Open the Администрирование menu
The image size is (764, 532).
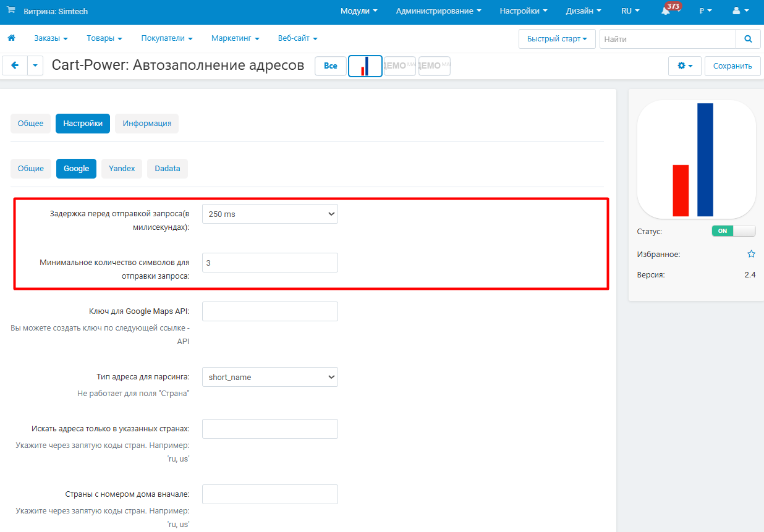(438, 11)
